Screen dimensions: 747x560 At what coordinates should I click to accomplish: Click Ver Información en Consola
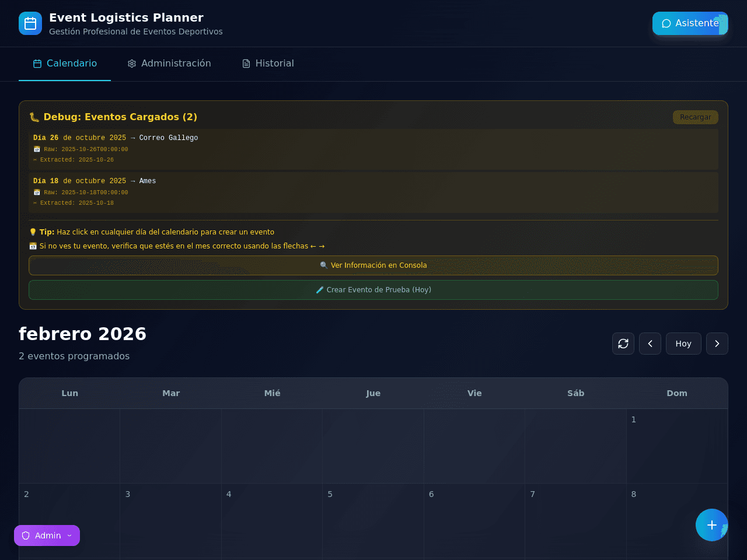coord(373,265)
